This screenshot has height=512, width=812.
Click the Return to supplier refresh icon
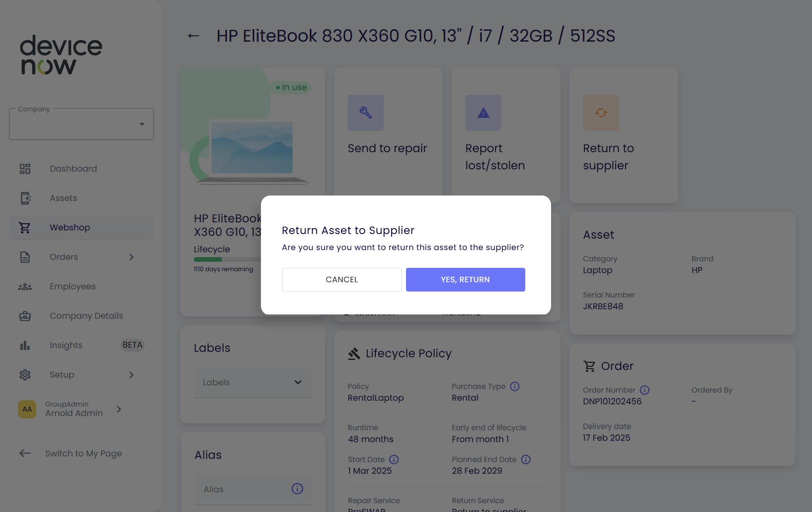[601, 113]
